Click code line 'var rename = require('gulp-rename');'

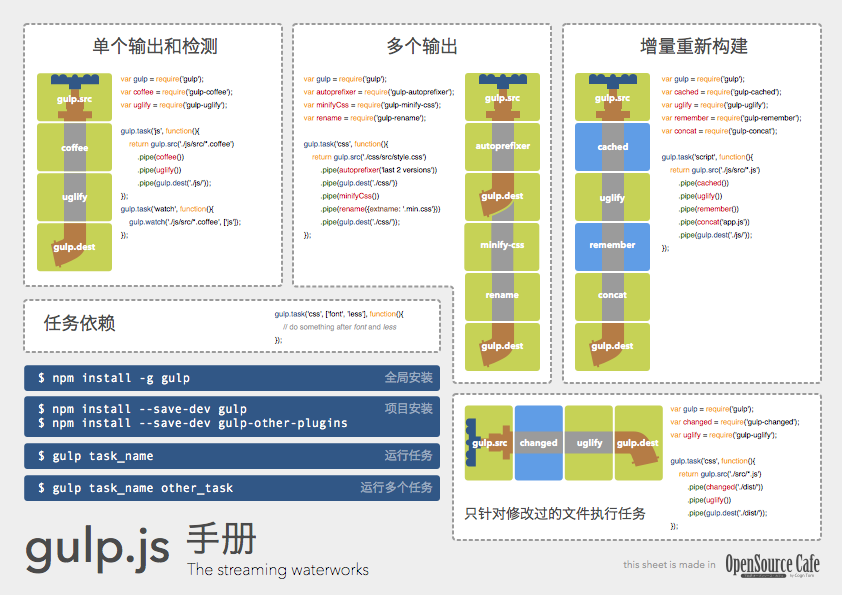coord(365,118)
